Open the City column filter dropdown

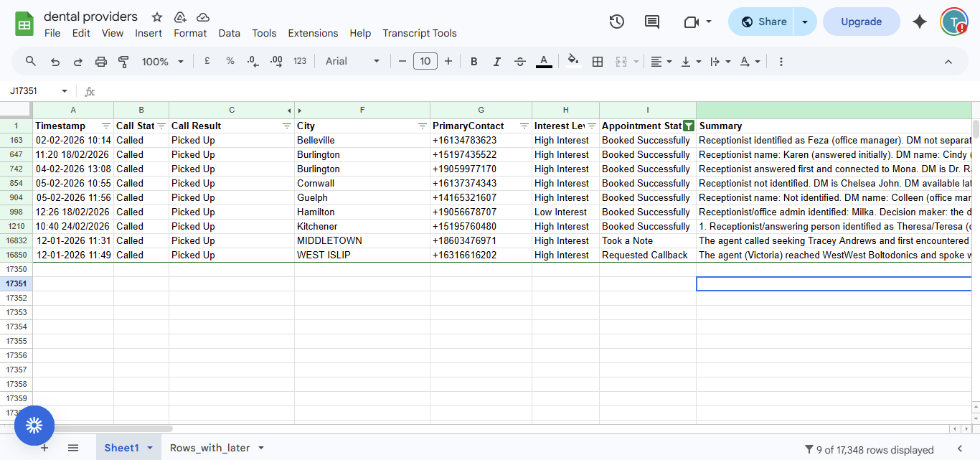[423, 126]
